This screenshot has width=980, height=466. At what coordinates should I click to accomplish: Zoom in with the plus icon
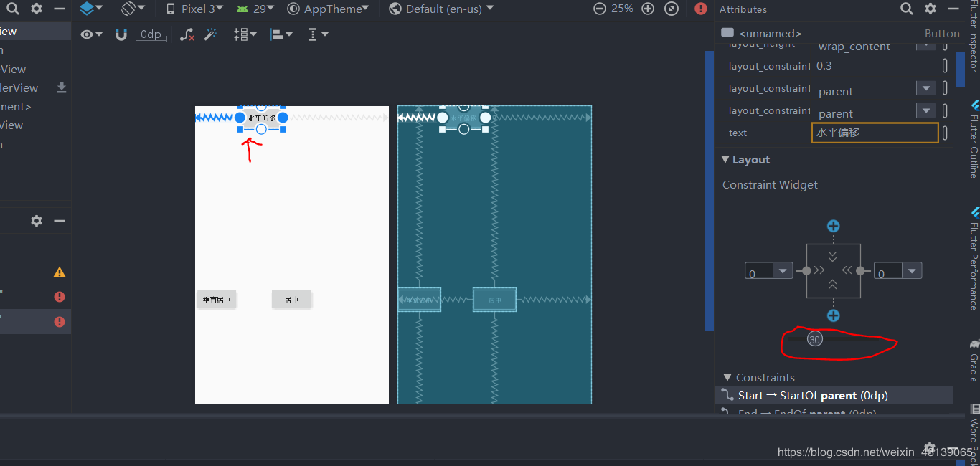pyautogui.click(x=647, y=9)
